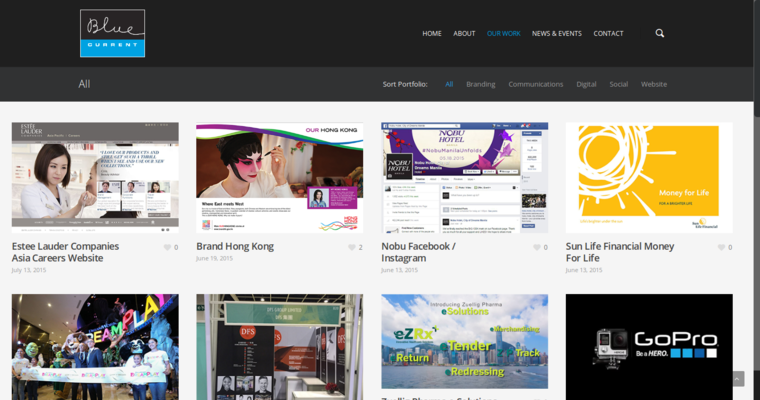Open the Brand Hong Kong title link
The height and width of the screenshot is (400, 760).
[x=235, y=246]
